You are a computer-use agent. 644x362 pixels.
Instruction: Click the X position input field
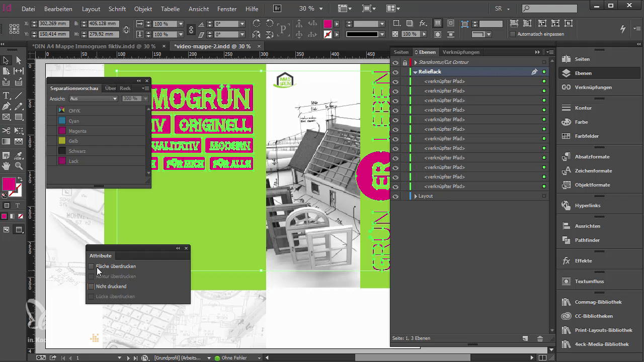(53, 24)
